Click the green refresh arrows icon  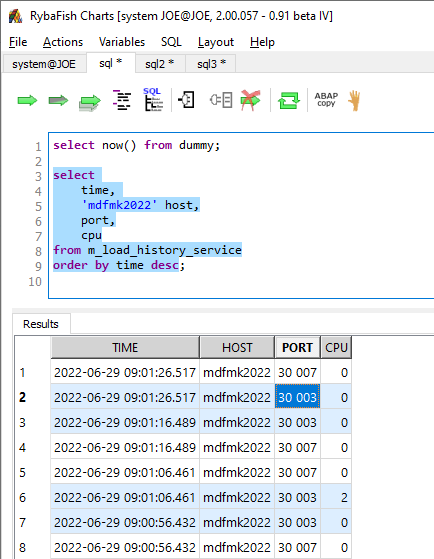pos(289,100)
